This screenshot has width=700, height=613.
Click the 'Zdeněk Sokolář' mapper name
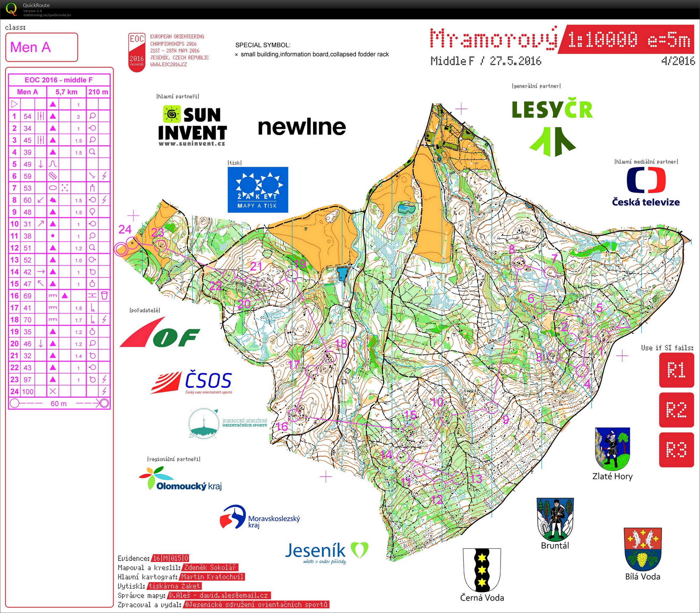210,567
